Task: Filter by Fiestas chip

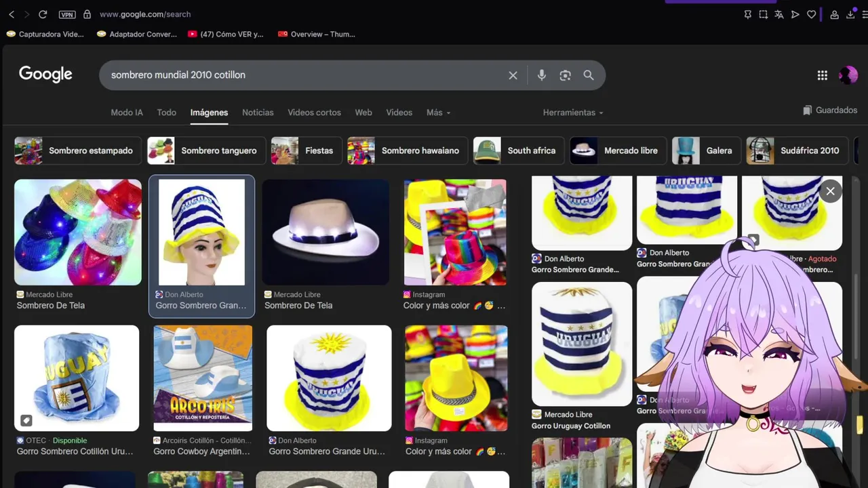Action: pyautogui.click(x=307, y=150)
